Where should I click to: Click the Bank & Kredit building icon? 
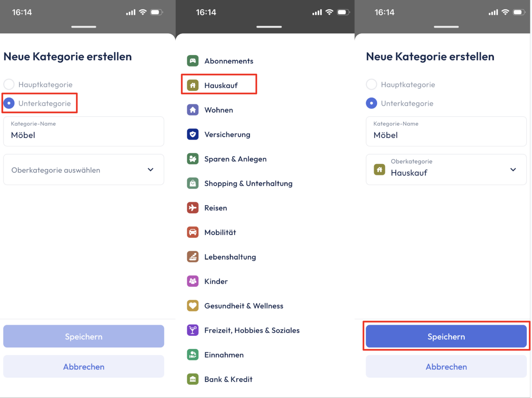pyautogui.click(x=193, y=379)
